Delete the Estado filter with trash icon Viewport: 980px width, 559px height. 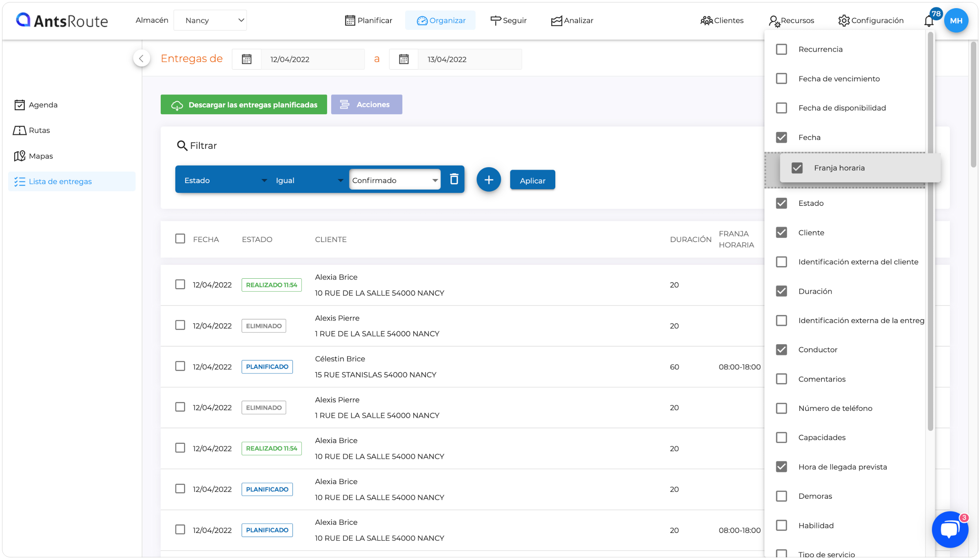454,179
